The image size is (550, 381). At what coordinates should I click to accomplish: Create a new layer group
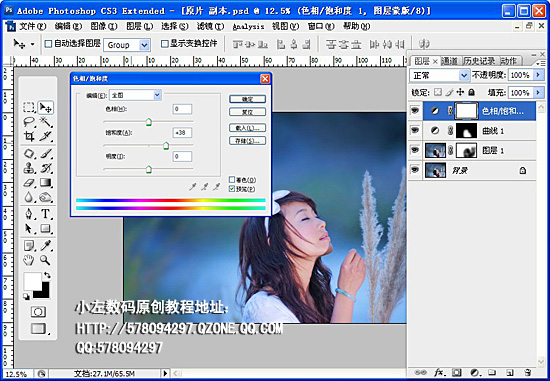492,372
